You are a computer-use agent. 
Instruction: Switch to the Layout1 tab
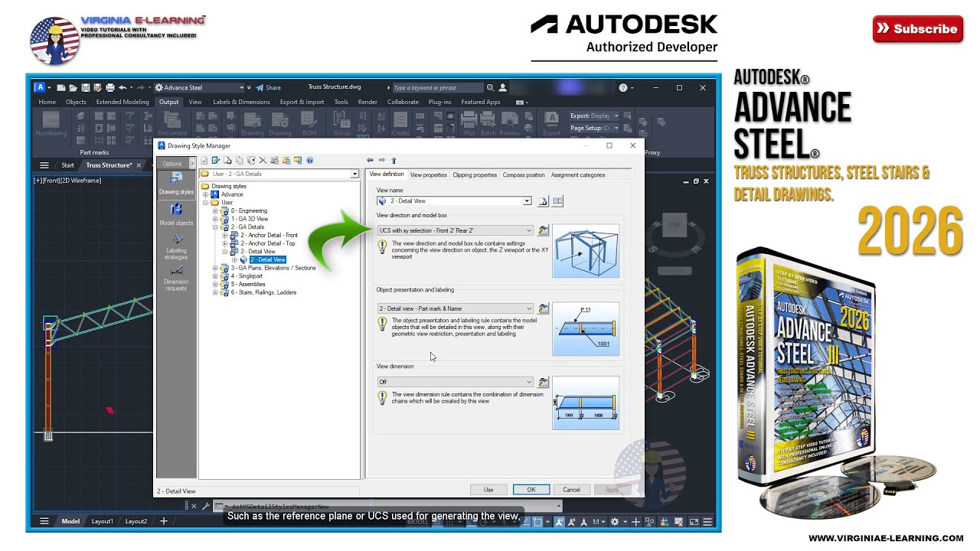click(103, 521)
